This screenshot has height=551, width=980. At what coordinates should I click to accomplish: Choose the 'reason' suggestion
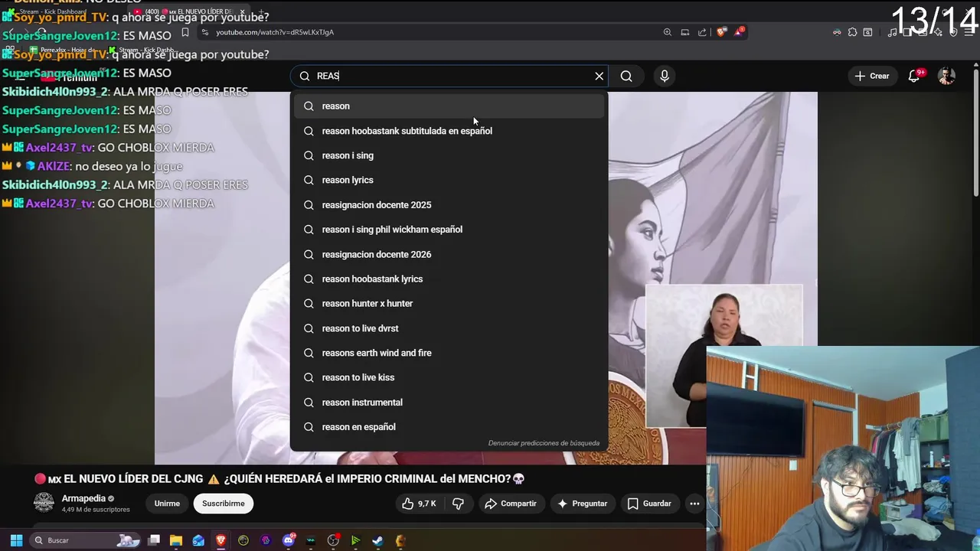point(449,106)
